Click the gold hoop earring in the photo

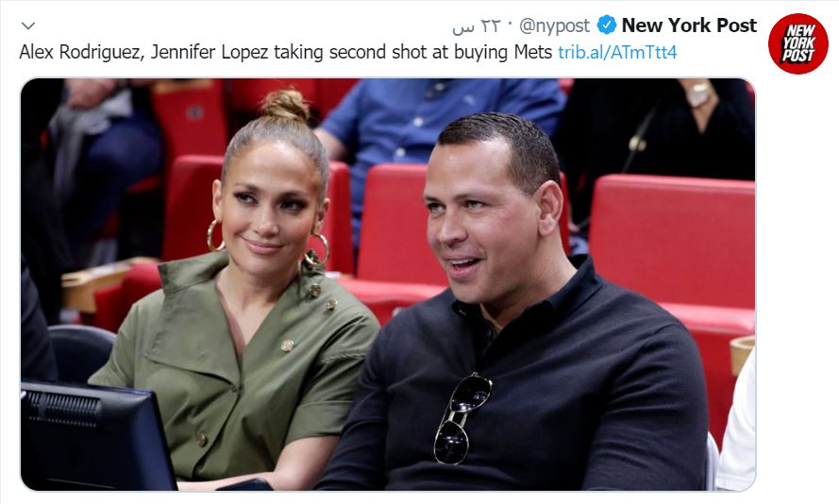tap(216, 236)
